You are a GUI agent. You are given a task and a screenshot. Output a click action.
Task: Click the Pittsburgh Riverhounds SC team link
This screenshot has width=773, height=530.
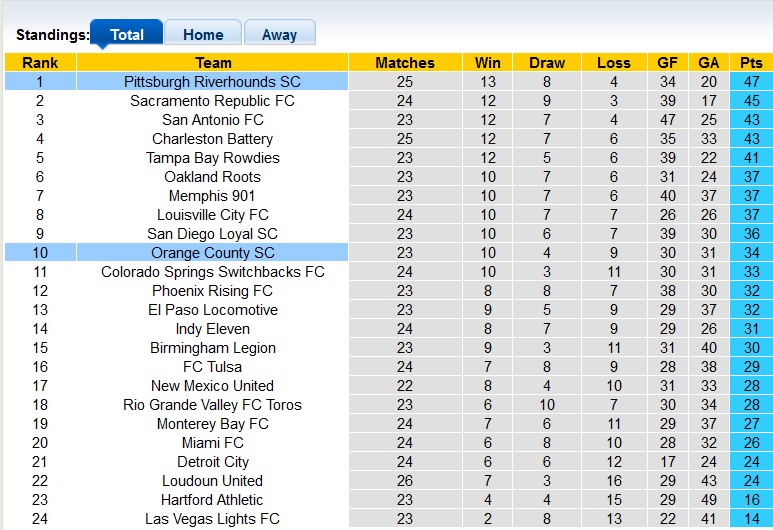pyautogui.click(x=212, y=82)
